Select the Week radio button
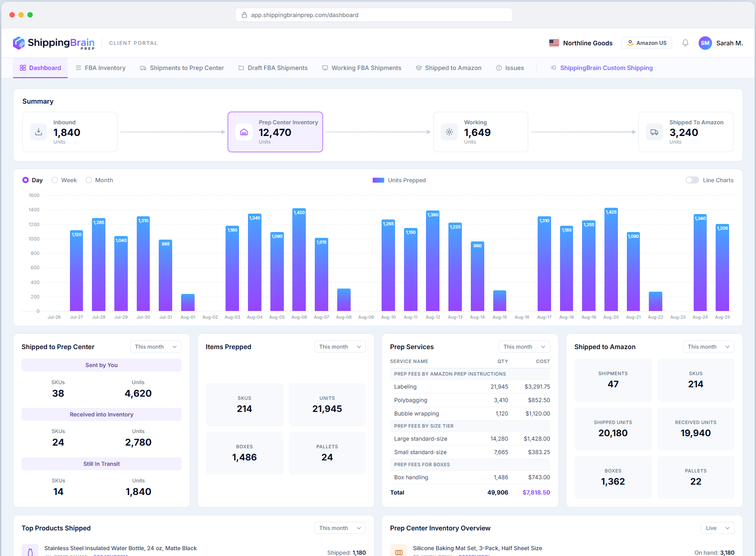 55,180
